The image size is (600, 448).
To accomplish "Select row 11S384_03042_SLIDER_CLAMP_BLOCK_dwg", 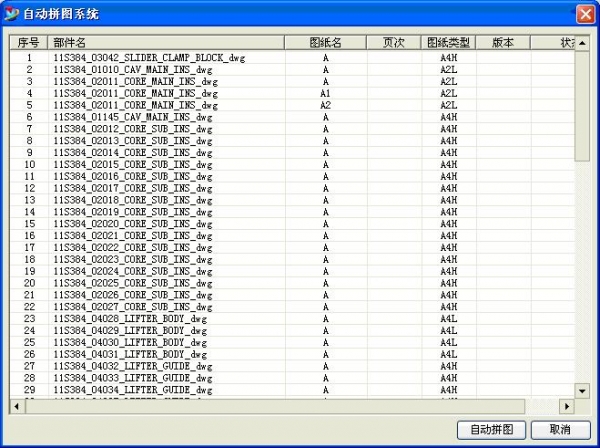I will [148, 58].
